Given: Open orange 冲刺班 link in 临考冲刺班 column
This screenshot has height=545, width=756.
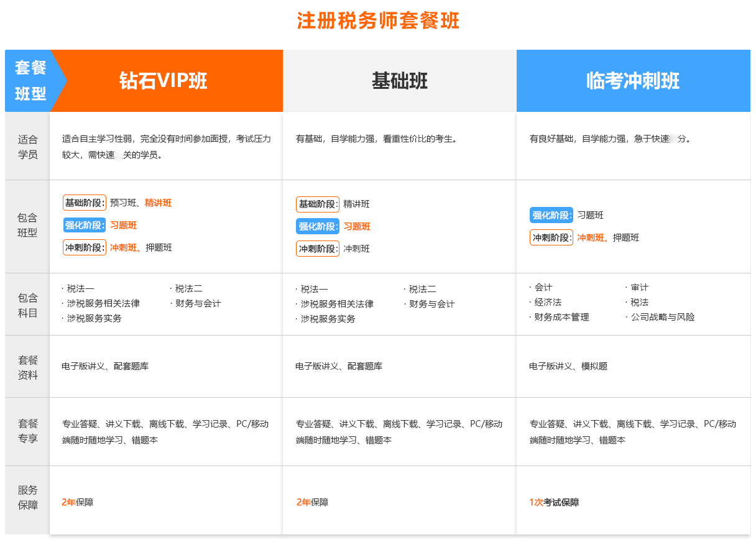Looking at the screenshot, I should tap(590, 237).
